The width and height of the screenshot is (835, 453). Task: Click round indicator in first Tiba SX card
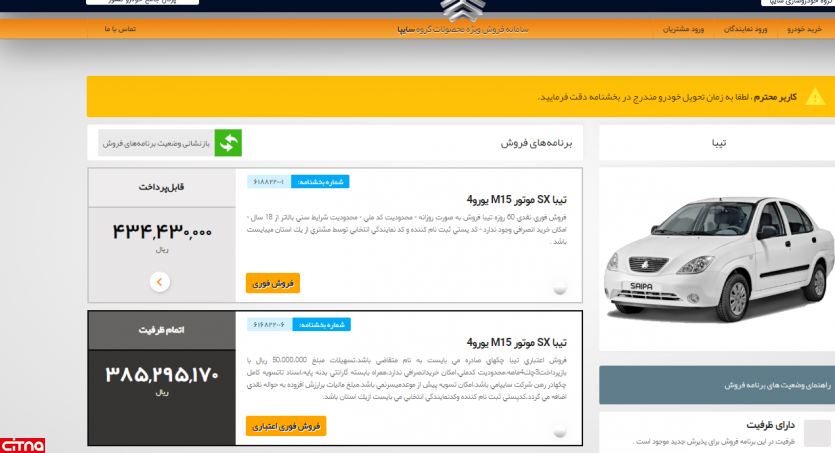pyautogui.click(x=560, y=287)
